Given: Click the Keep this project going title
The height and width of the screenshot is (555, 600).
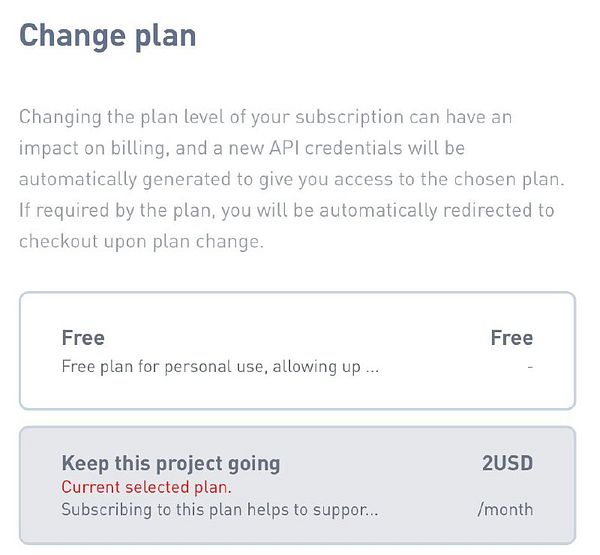Looking at the screenshot, I should [171, 464].
